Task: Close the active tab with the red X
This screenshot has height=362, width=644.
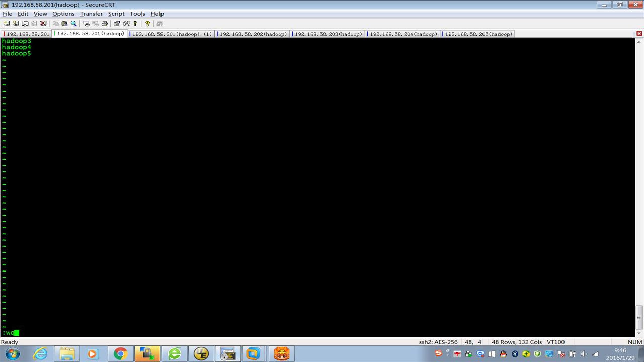Action: (639, 34)
